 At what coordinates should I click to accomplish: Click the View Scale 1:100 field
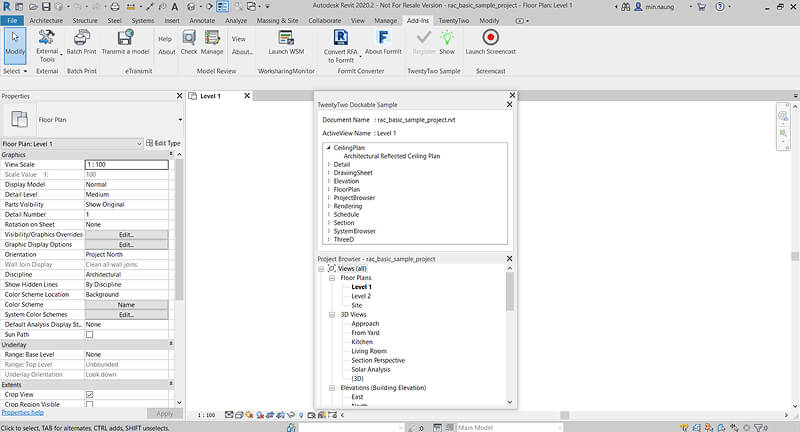point(126,165)
